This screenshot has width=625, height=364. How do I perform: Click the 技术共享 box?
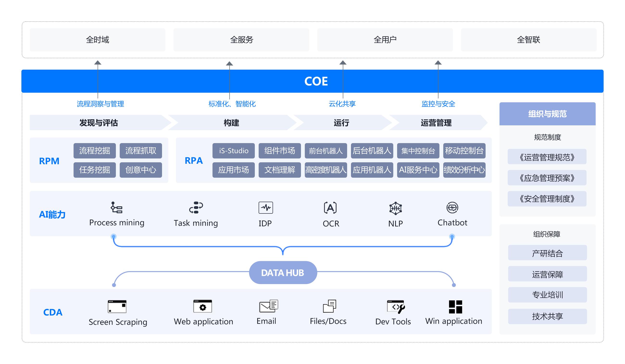pyautogui.click(x=547, y=316)
